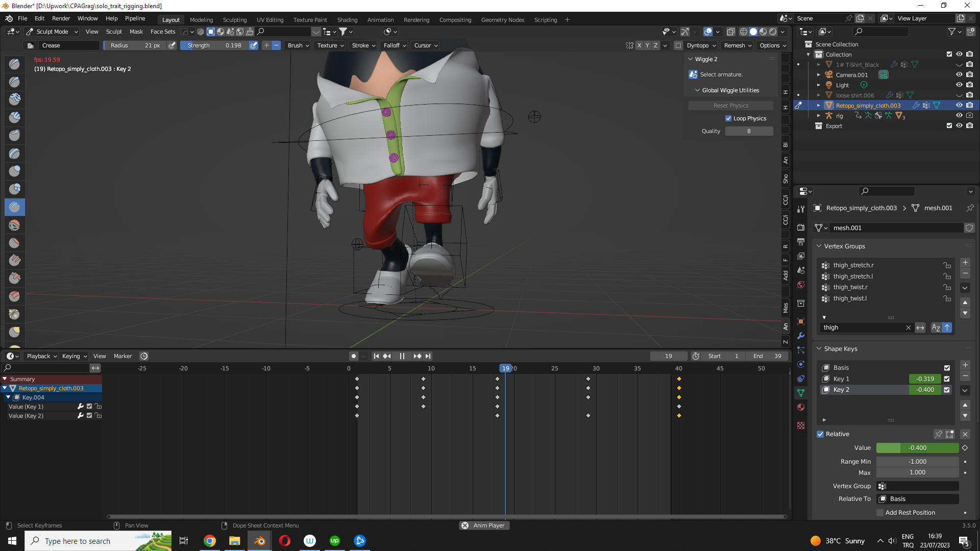980x551 pixels.
Task: Hide the Camera.001 object in viewport
Action: coord(959,75)
